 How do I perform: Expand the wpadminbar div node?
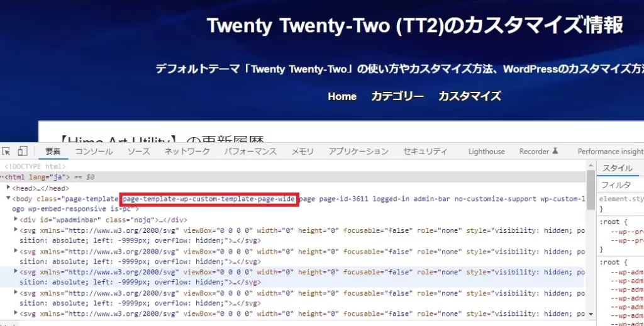click(x=16, y=220)
